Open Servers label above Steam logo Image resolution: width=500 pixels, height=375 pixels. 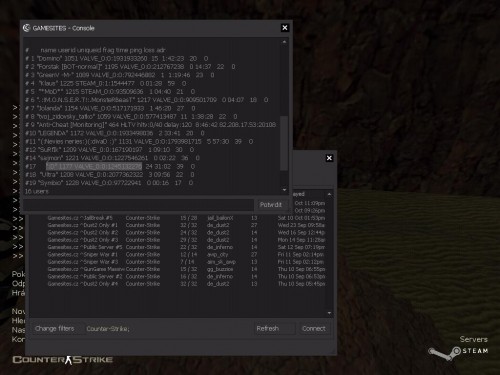[473, 339]
